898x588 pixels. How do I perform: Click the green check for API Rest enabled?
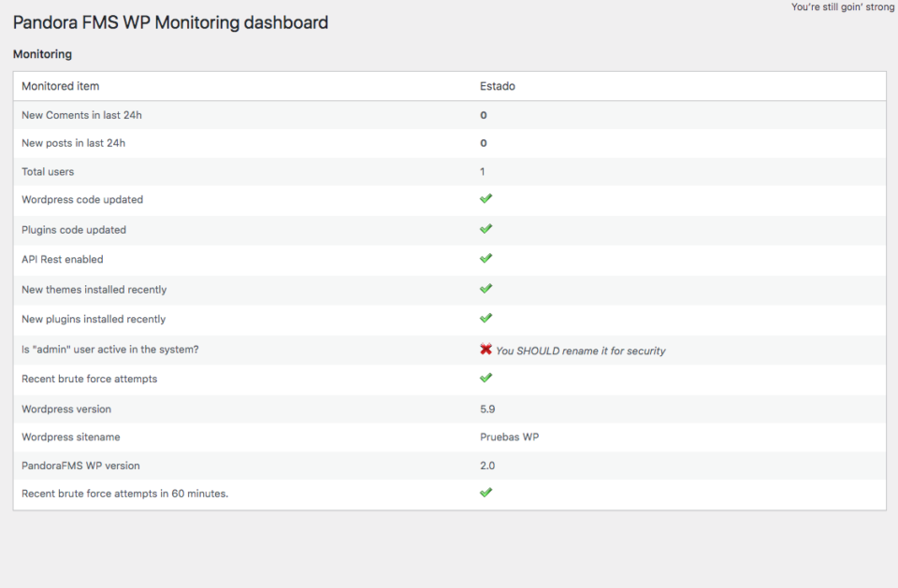tap(485, 259)
